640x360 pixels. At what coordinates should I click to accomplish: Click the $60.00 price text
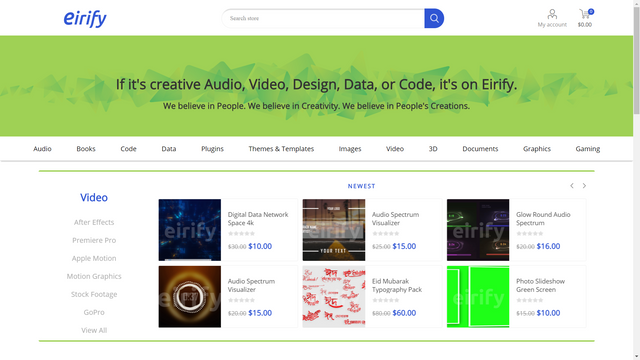pyautogui.click(x=404, y=313)
